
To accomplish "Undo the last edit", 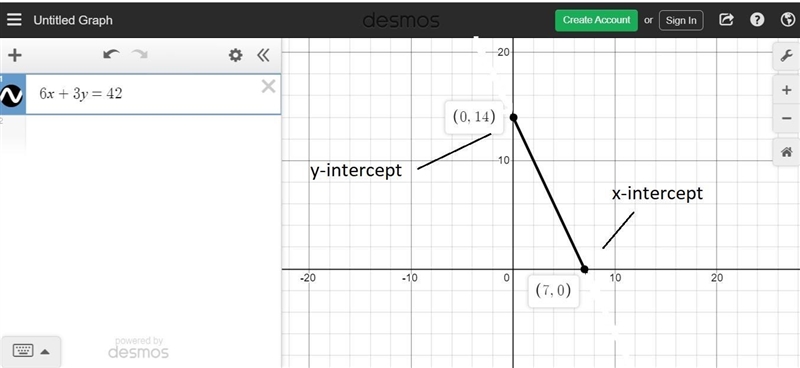I will [111, 55].
